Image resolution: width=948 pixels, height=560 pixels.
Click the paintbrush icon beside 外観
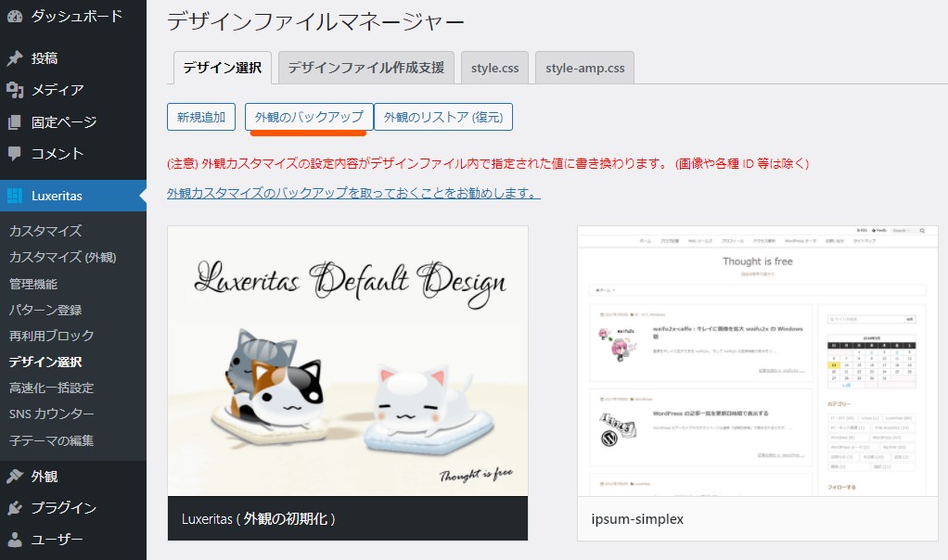click(x=15, y=476)
